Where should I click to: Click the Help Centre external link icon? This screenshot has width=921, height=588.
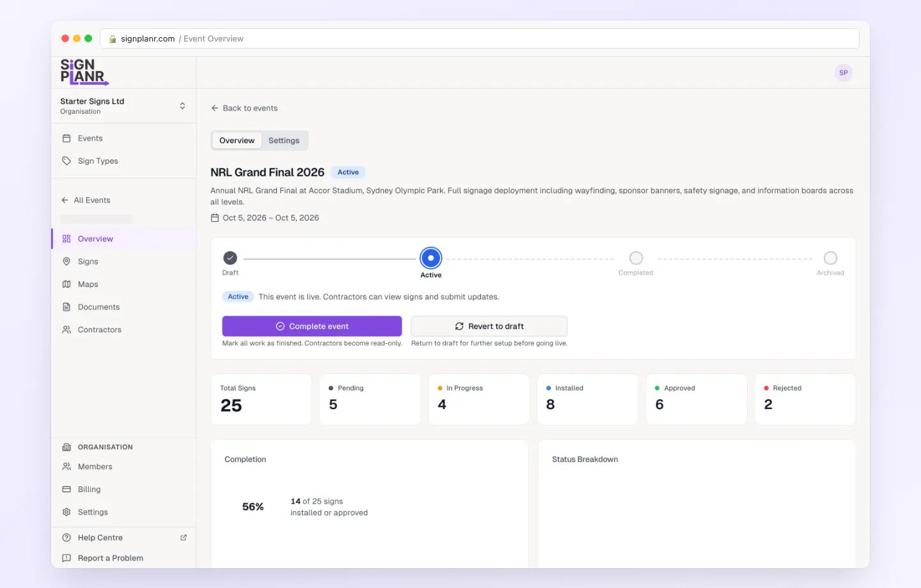(x=184, y=538)
